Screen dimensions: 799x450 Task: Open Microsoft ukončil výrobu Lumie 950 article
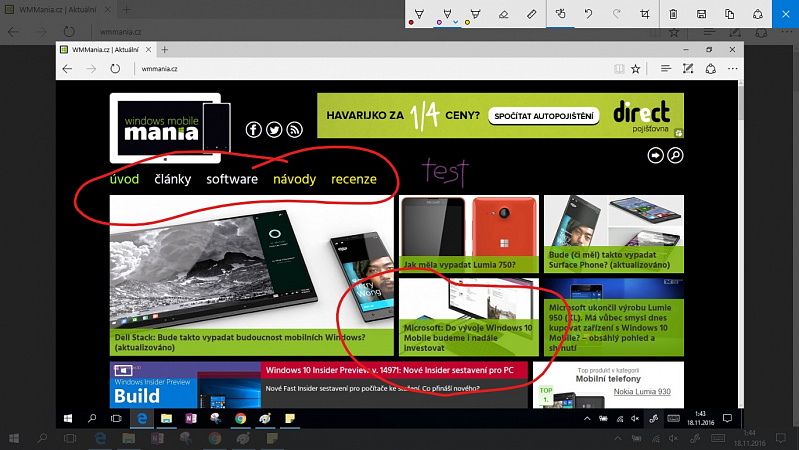614,317
